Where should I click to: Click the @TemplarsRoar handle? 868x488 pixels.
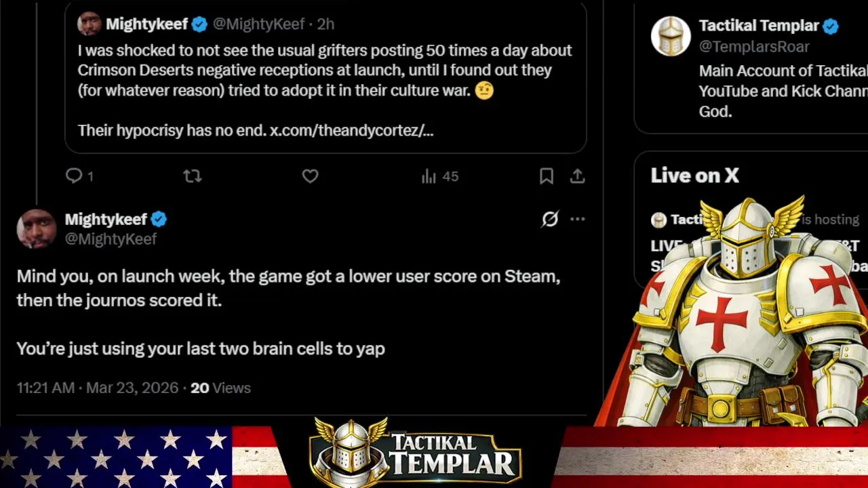(x=754, y=46)
